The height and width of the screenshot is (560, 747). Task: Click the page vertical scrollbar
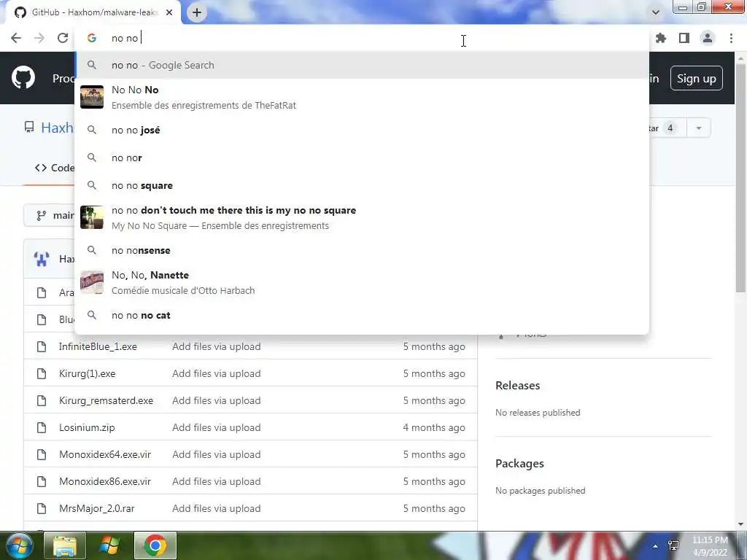tap(741, 179)
